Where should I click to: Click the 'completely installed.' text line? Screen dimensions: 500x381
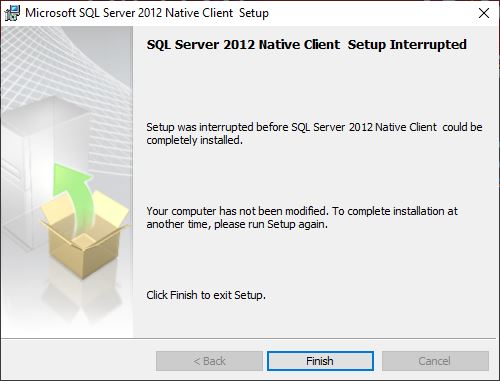[194, 140]
